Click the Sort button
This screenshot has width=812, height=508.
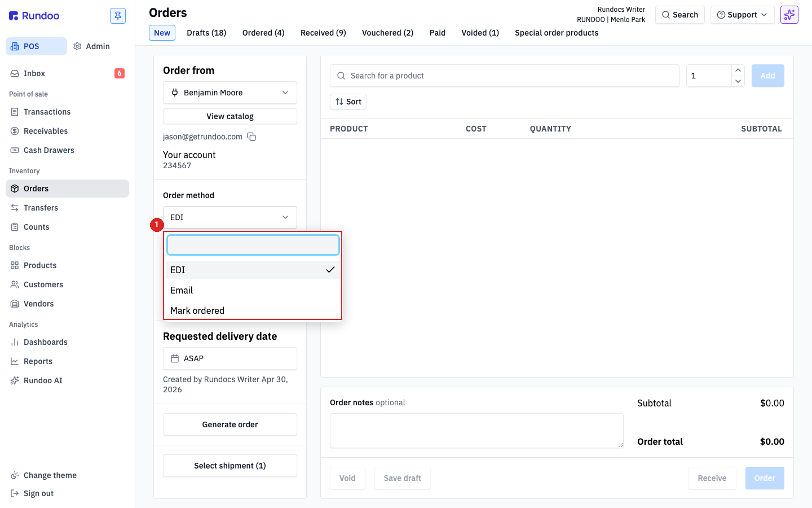pos(348,102)
